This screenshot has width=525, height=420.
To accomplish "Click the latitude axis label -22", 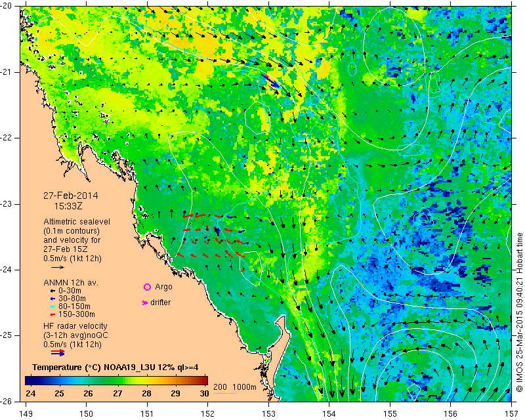I will 7,138.
